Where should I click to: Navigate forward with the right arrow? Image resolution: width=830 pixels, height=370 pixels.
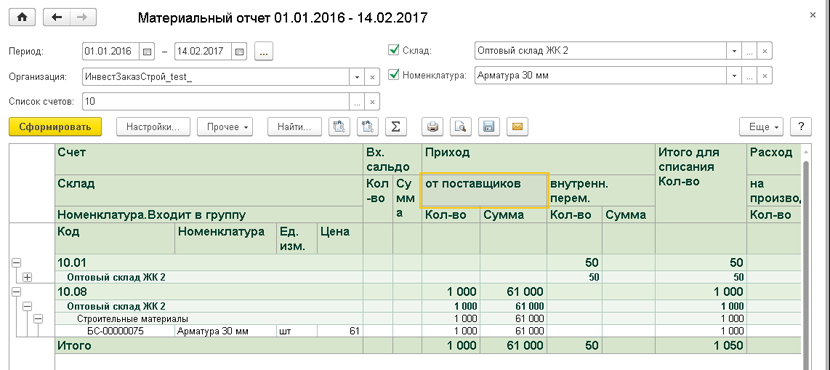pyautogui.click(x=82, y=17)
